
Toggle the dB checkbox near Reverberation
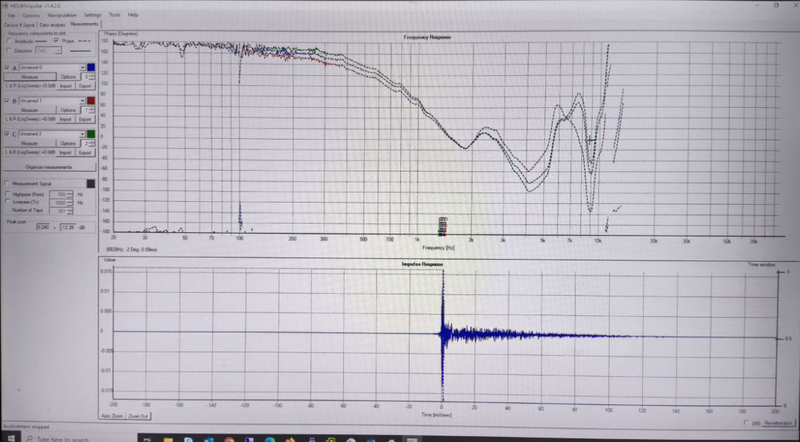coord(747,423)
